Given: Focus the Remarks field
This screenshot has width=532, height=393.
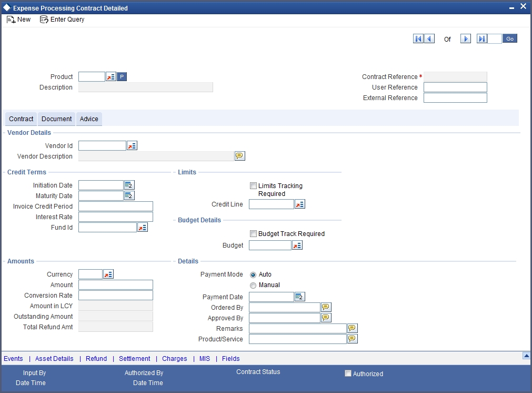Looking at the screenshot, I should pos(297,328).
